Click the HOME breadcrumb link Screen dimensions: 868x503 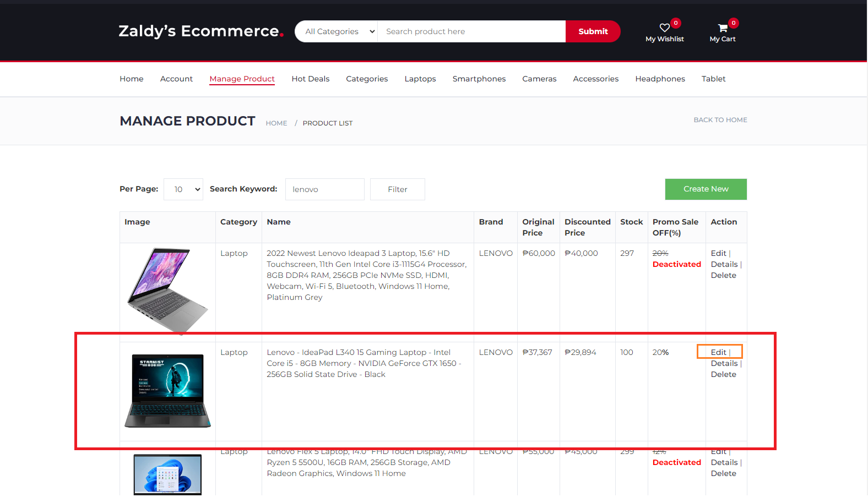[x=276, y=123]
